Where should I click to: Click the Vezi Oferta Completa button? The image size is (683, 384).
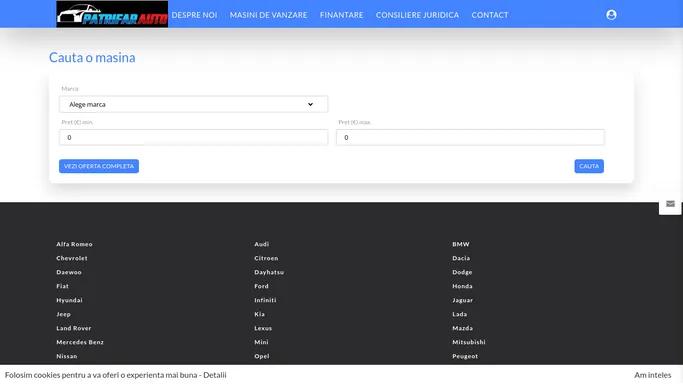pyautogui.click(x=99, y=166)
